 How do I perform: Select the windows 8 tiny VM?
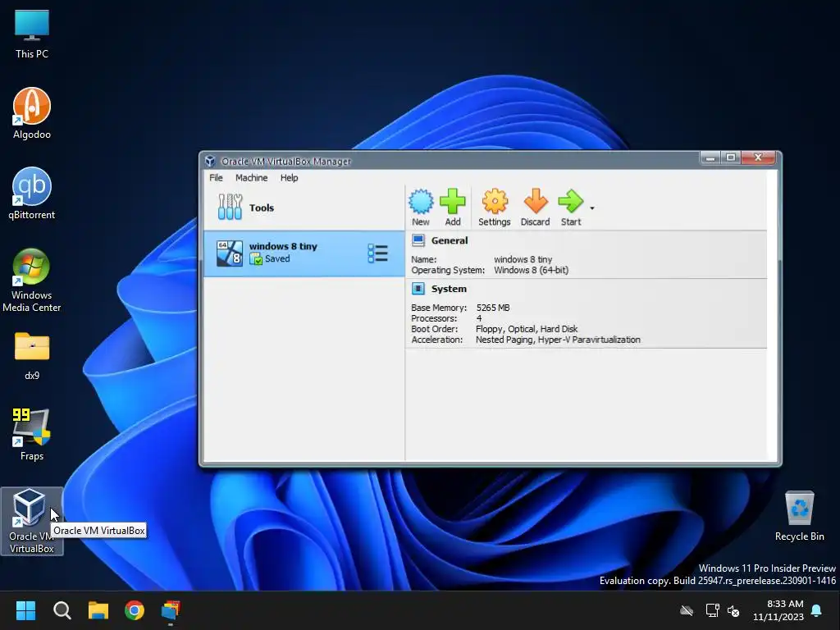(x=304, y=253)
